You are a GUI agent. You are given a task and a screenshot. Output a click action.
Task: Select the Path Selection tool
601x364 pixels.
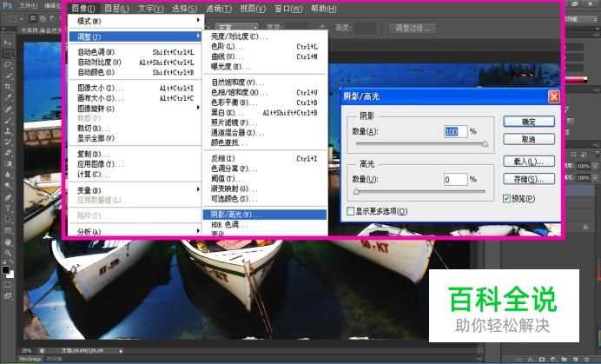click(x=8, y=220)
